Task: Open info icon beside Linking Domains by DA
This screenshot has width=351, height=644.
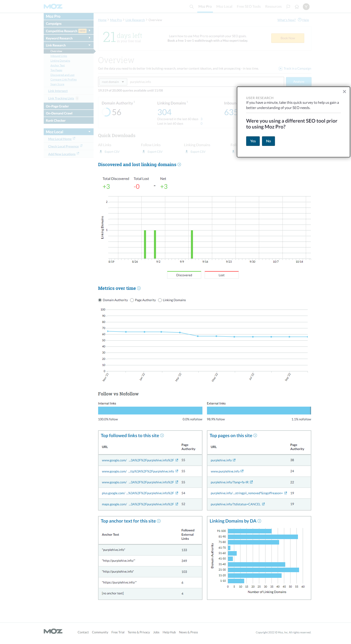Action: tap(259, 521)
